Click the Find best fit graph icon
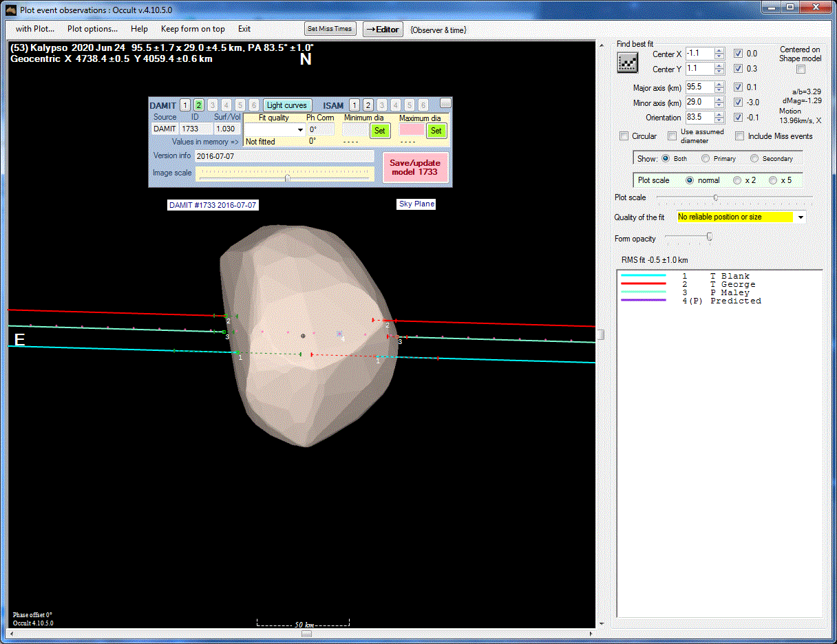Image resolution: width=837 pixels, height=644 pixels. (x=627, y=62)
